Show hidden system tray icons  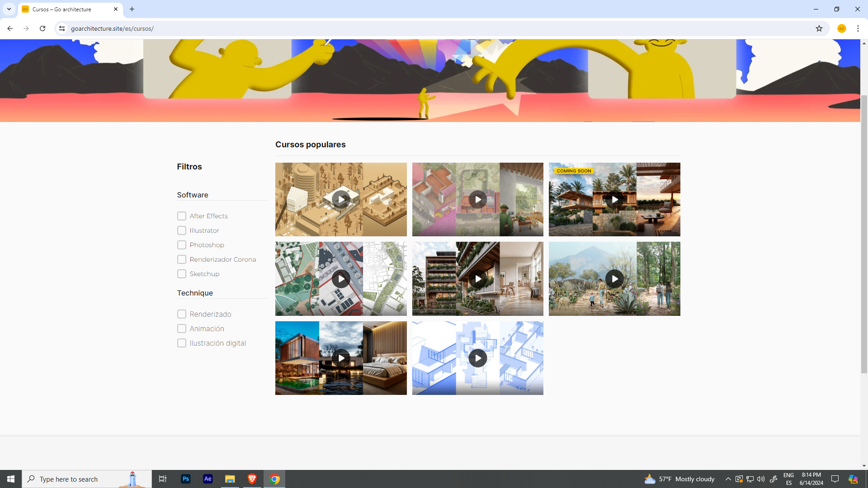[728, 479]
